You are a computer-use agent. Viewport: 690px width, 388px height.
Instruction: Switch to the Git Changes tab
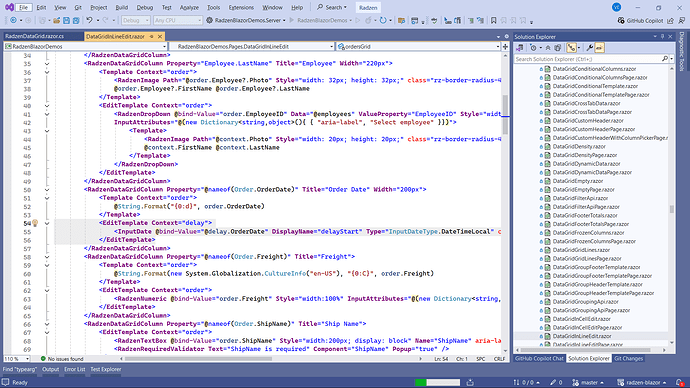(x=628, y=359)
